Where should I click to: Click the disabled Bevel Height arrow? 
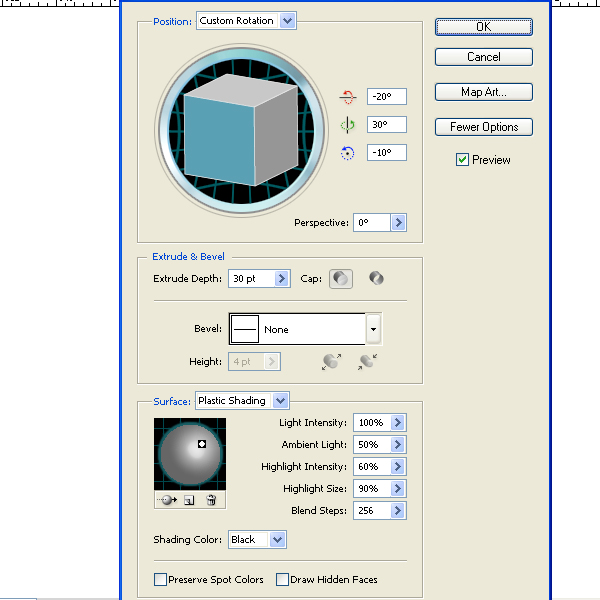click(x=272, y=362)
